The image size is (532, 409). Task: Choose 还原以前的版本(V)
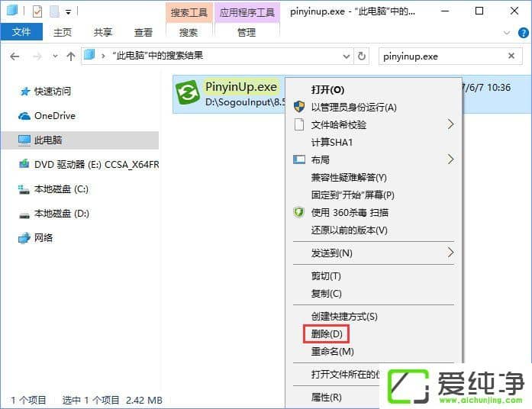pos(349,230)
